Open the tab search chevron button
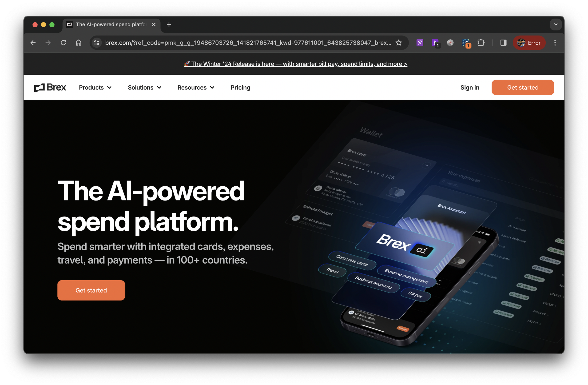 (x=556, y=24)
